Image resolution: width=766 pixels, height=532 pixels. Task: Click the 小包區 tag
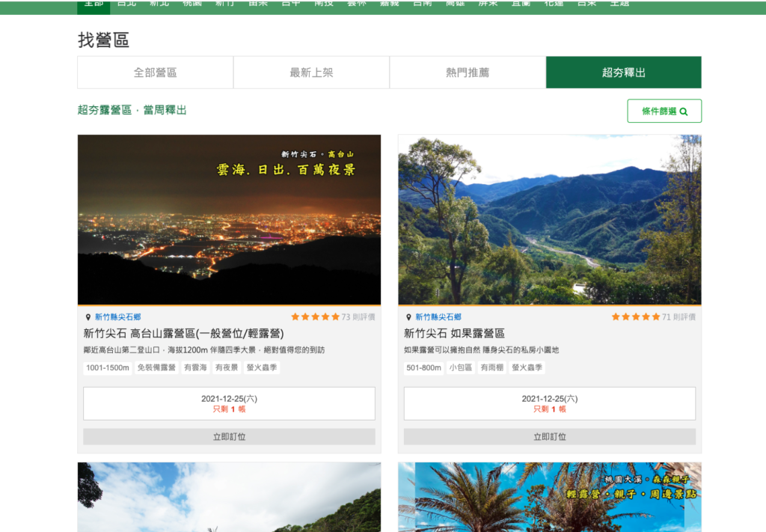[460, 368]
